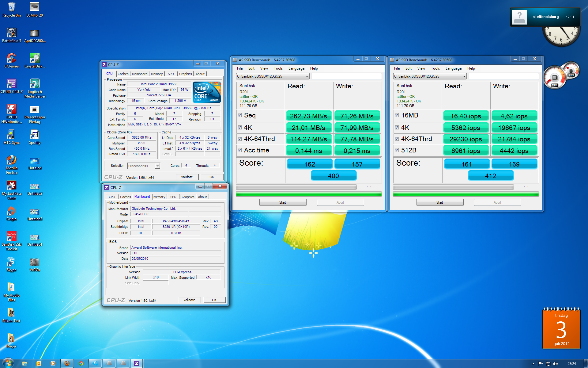588x368 pixels.
Task: Click OK in top CPU-Z window
Action: tap(212, 177)
